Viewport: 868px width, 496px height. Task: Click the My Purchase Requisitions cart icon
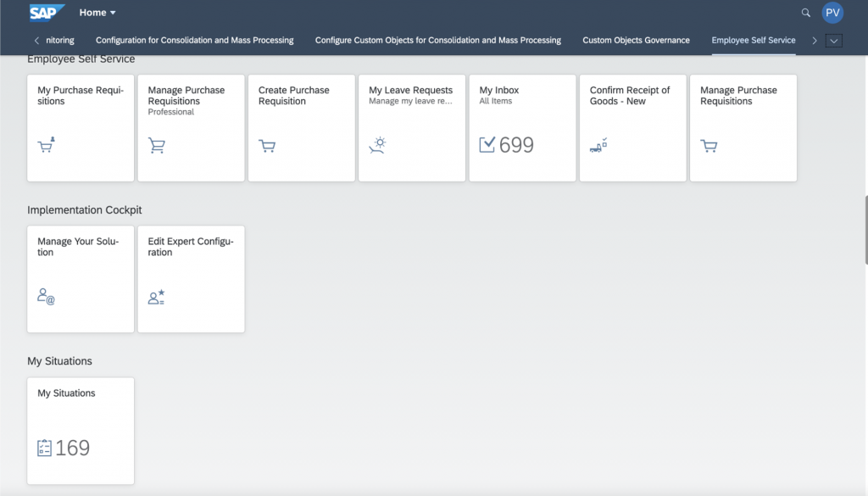pyautogui.click(x=47, y=145)
